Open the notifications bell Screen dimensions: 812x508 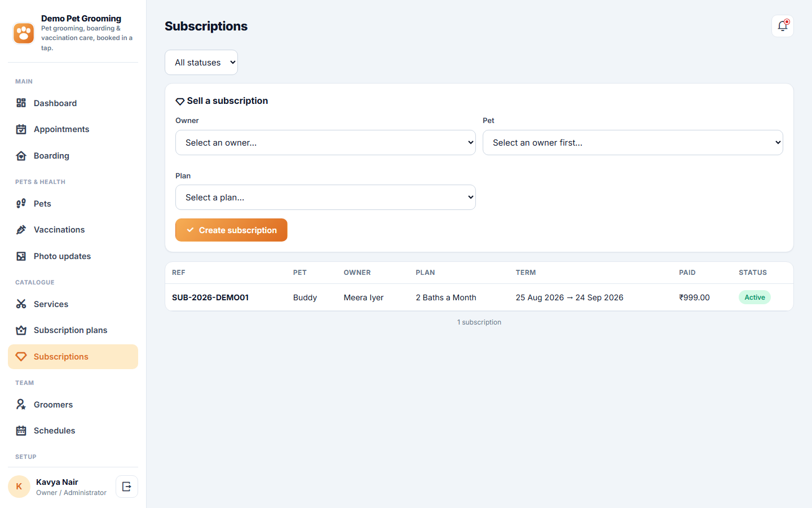[x=783, y=26]
